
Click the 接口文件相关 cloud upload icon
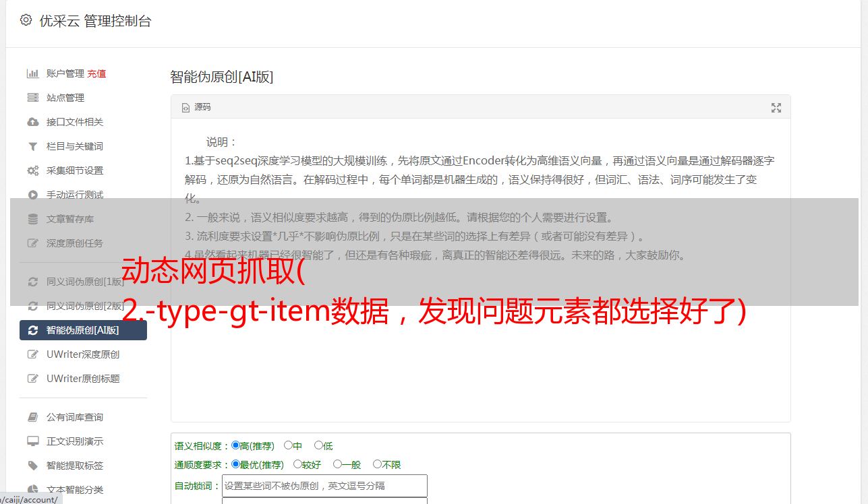pos(32,122)
